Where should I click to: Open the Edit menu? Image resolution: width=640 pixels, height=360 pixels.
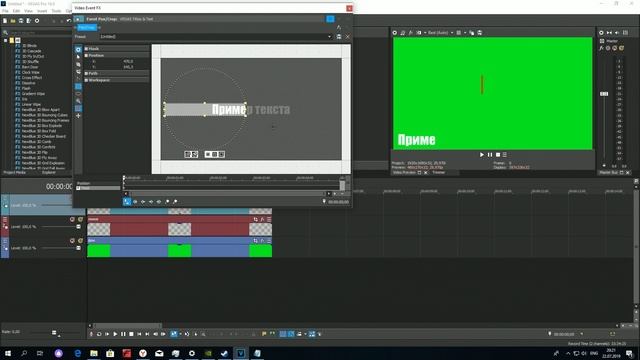pos(16,11)
